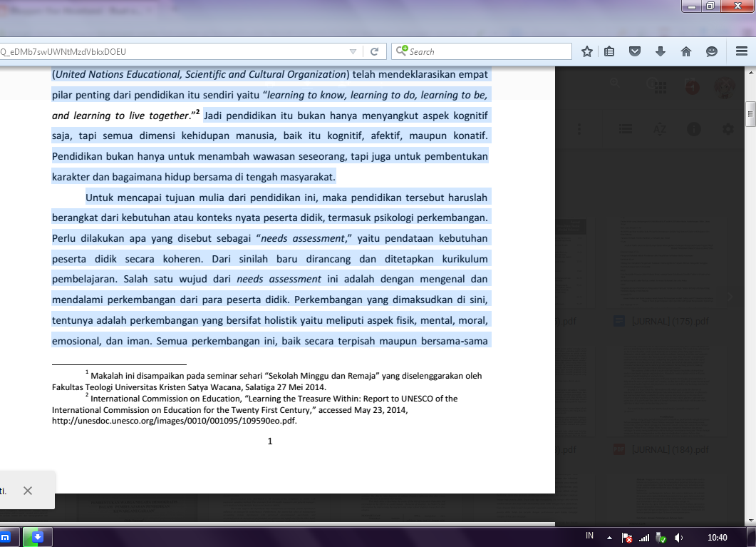Go to the Firefox home page icon
The height and width of the screenshot is (547, 756).
[686, 51]
